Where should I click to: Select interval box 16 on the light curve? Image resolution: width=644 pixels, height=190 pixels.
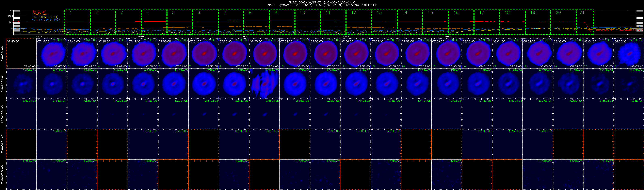click(x=461, y=22)
